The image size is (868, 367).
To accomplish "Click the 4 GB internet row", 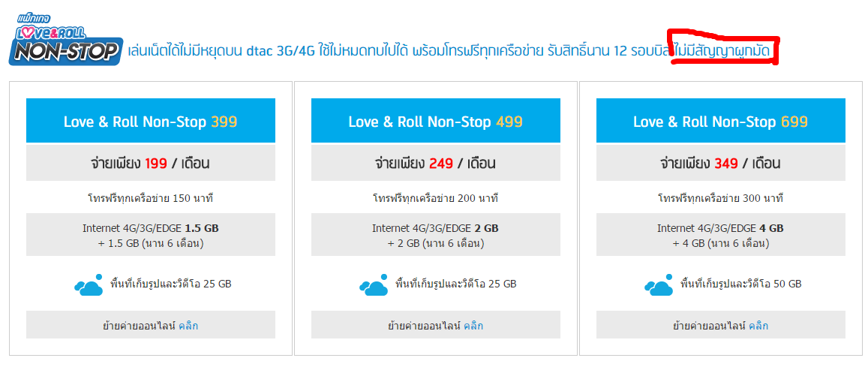I will (x=721, y=235).
